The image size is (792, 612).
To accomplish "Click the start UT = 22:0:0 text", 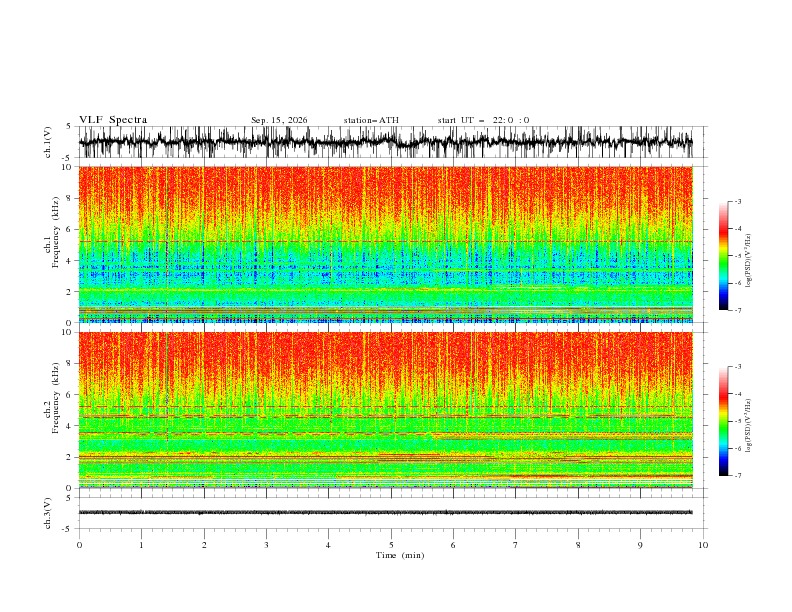I will pos(483,120).
